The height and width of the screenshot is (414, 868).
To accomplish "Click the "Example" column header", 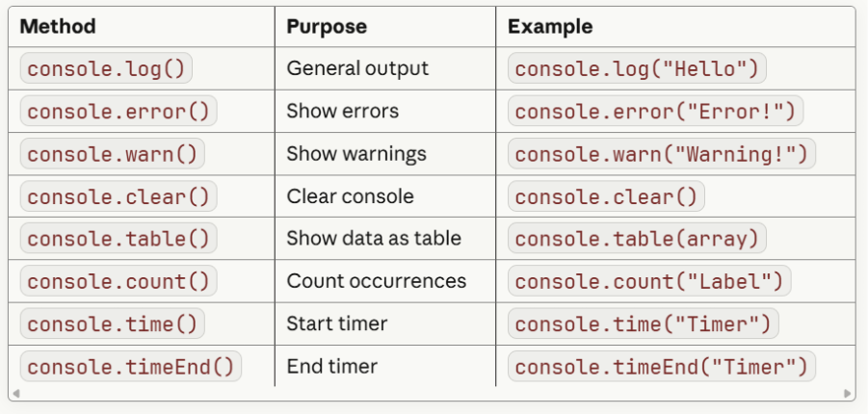I will click(x=550, y=26).
